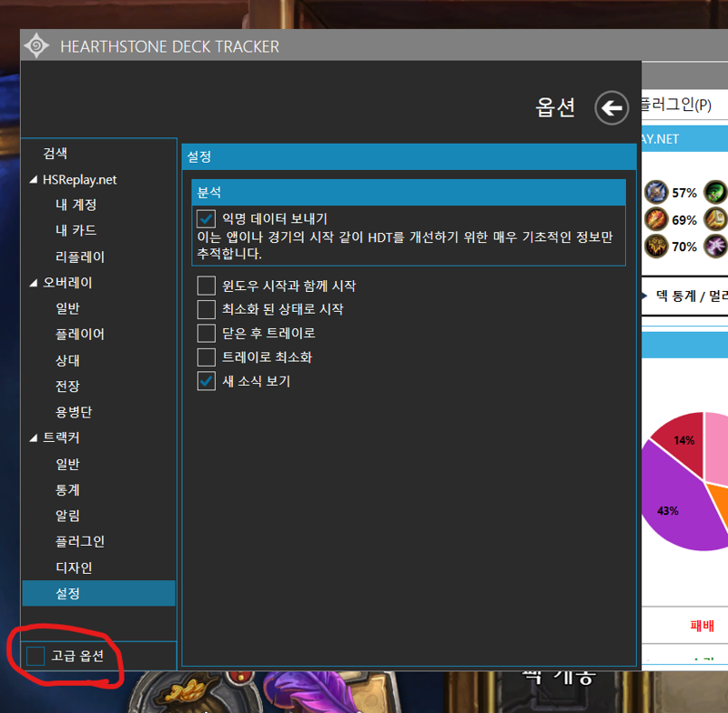Choose 용병단 in the options tree
728x713 pixels.
pyautogui.click(x=74, y=411)
